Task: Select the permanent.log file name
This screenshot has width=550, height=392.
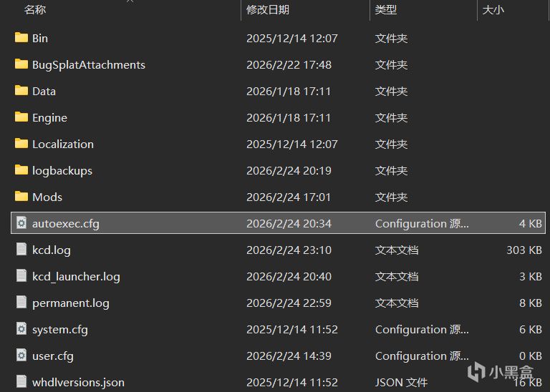Action: (71, 303)
